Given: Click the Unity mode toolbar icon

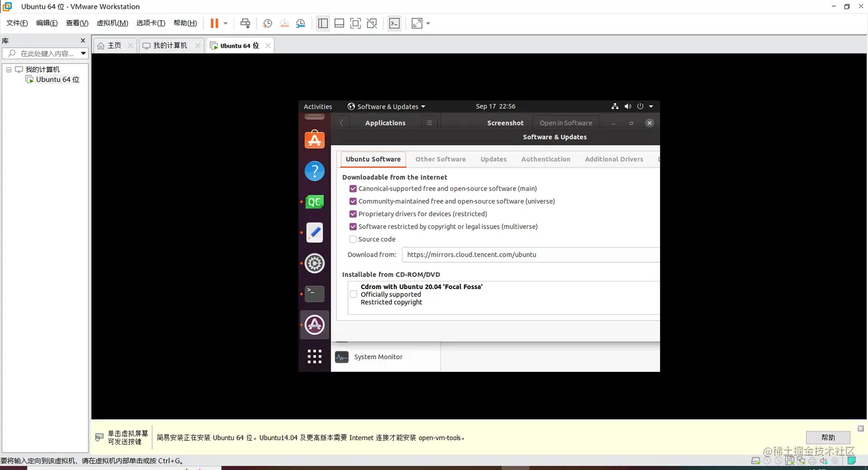Looking at the screenshot, I should pyautogui.click(x=372, y=24).
